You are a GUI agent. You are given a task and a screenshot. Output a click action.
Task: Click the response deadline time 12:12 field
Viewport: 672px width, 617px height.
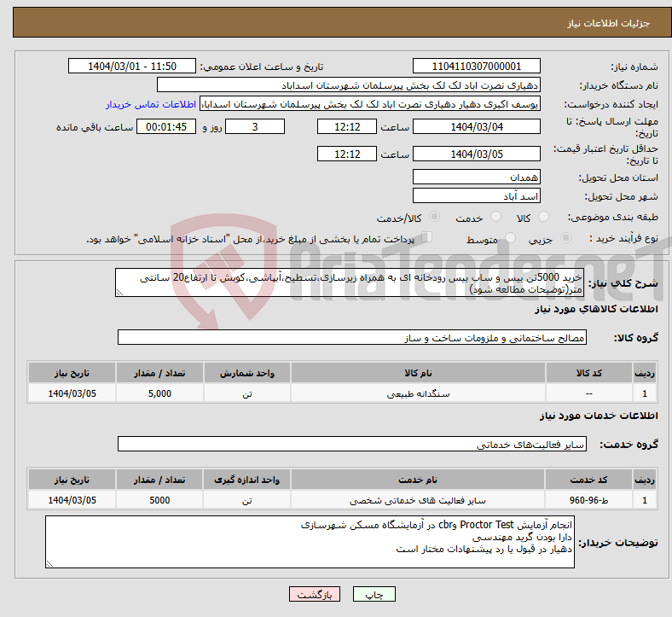[x=347, y=126]
